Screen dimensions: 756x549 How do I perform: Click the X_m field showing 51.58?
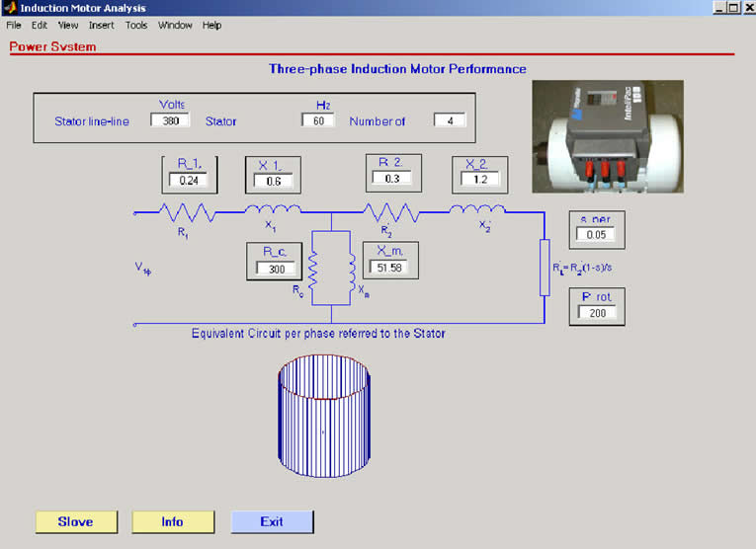(x=388, y=267)
